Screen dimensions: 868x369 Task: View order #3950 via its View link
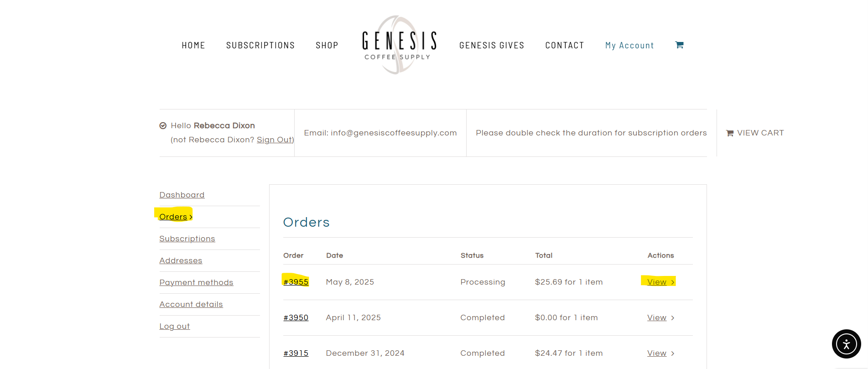coord(657,317)
